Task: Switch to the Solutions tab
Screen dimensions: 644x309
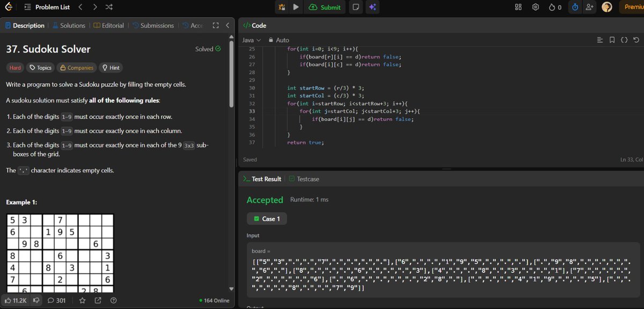Action: [x=68, y=25]
